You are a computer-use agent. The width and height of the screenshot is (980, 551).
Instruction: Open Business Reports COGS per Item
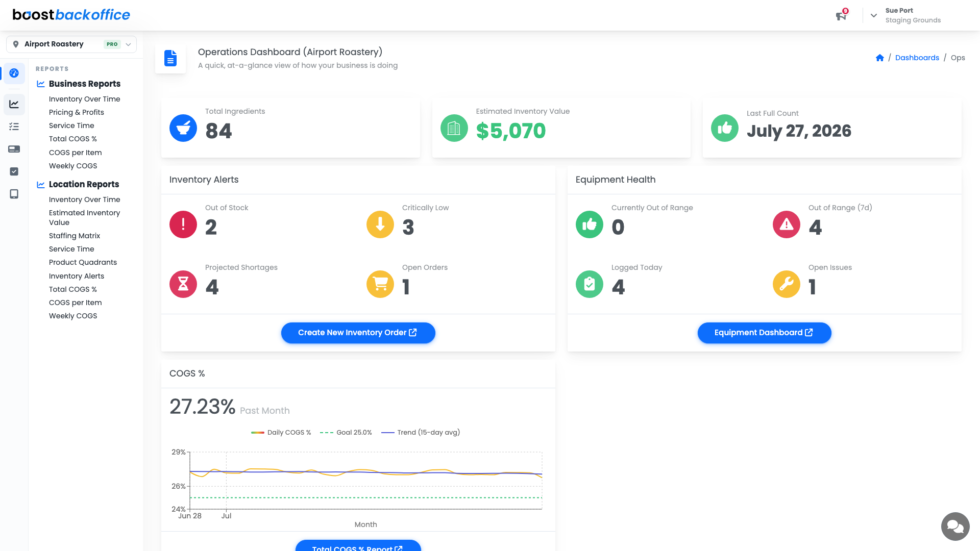tap(76, 153)
